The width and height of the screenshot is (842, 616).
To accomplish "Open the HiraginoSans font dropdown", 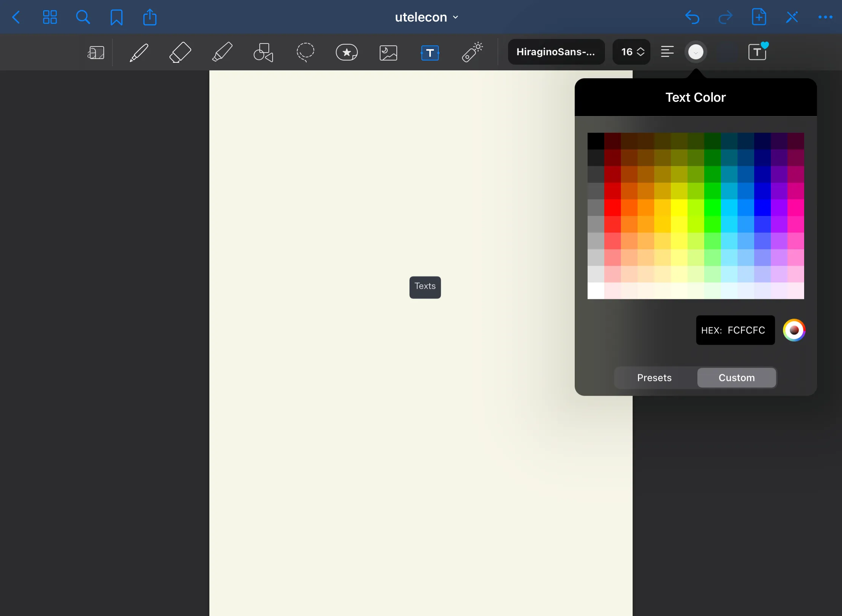I will pos(555,52).
